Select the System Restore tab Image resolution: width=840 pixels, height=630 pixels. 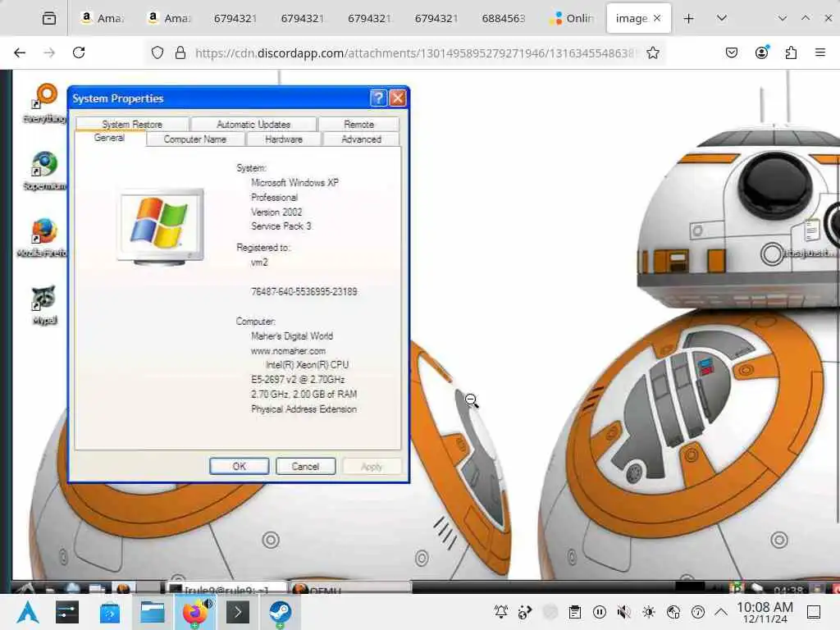[132, 124]
